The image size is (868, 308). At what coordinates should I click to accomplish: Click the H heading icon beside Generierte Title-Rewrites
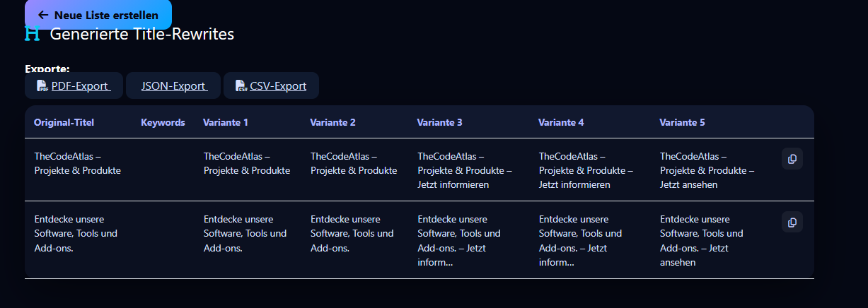point(33,33)
